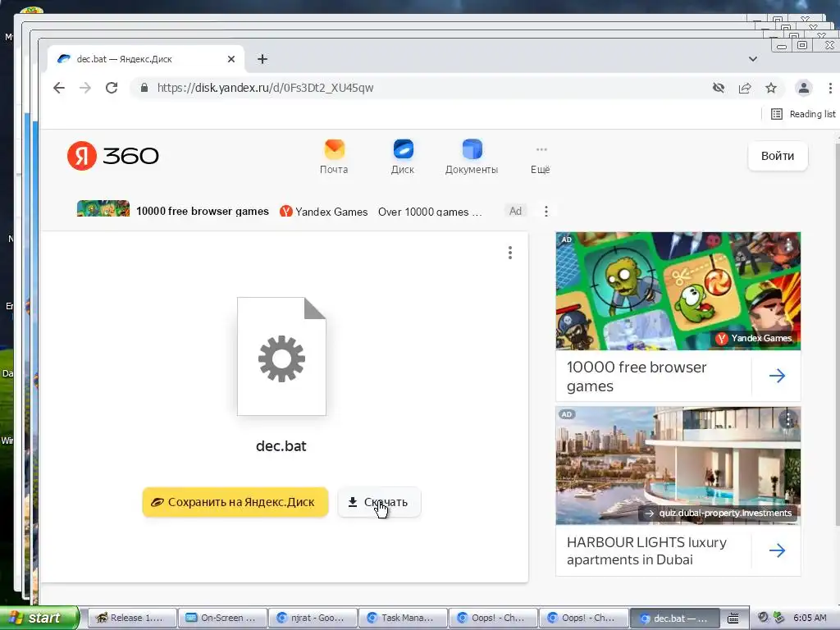Click the Ad label on the banner
840x630 pixels.
[x=515, y=211]
